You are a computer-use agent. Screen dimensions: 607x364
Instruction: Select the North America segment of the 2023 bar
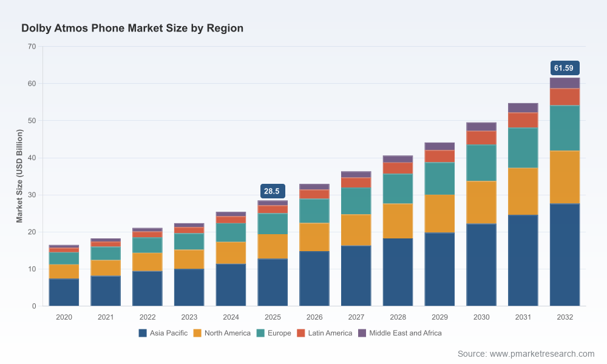click(x=189, y=260)
